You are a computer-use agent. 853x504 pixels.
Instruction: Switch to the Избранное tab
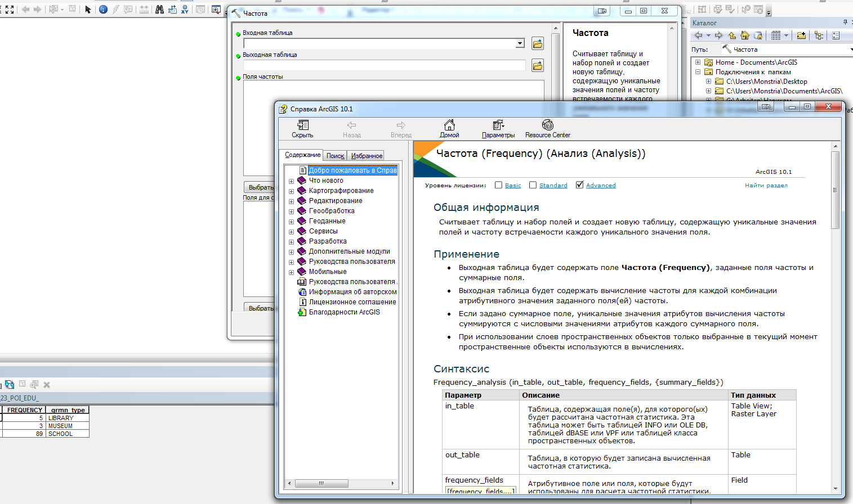[x=367, y=156]
